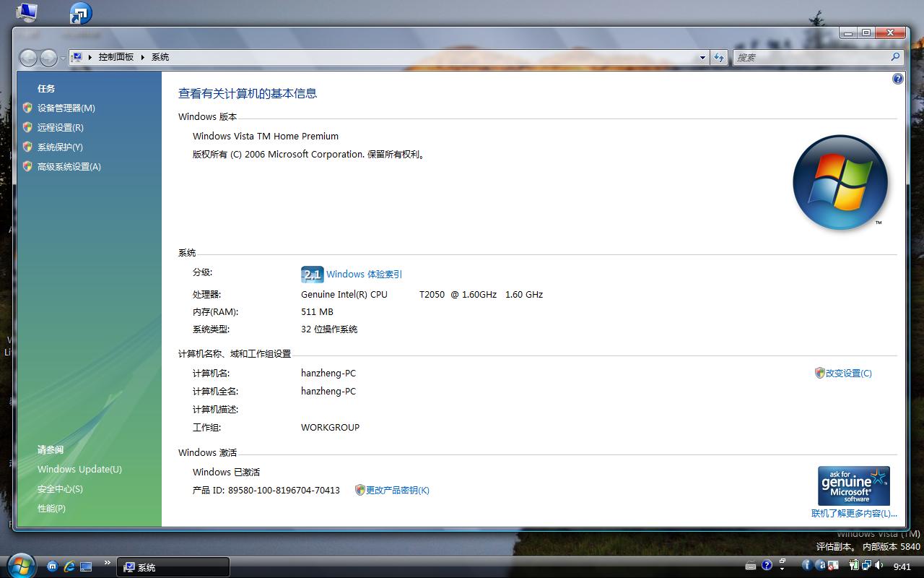Click the shield icon beside 系统保护
Viewport: 924px width, 578px height.
coord(28,147)
